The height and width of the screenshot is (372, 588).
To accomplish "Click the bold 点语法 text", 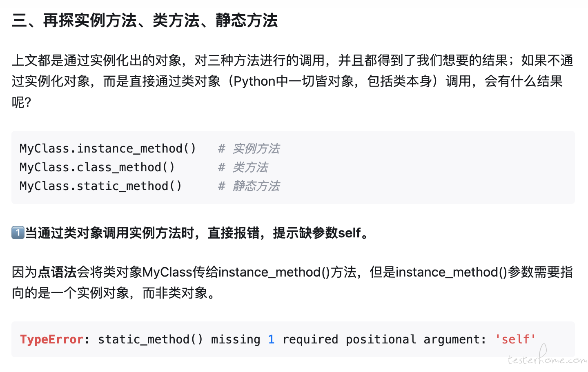I will 57,272.
